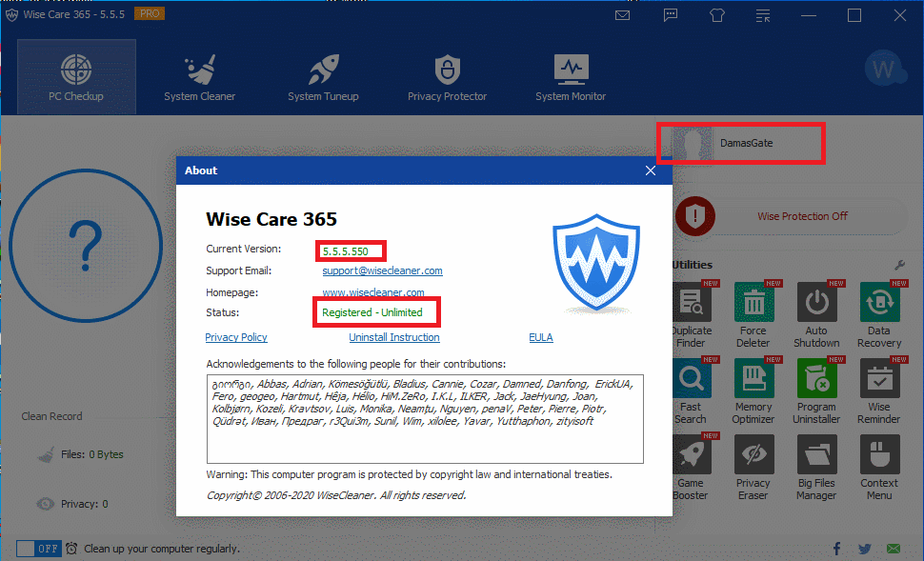Open Privacy Eraser utility
The image size is (924, 561).
point(753,468)
